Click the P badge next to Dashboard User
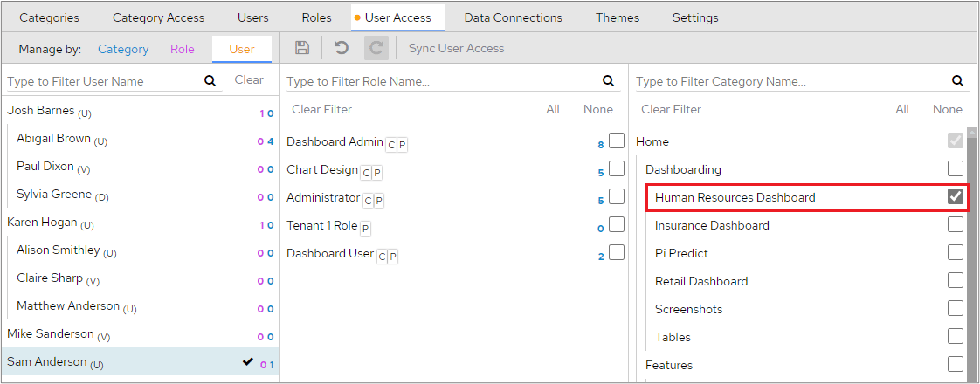 coord(393,257)
